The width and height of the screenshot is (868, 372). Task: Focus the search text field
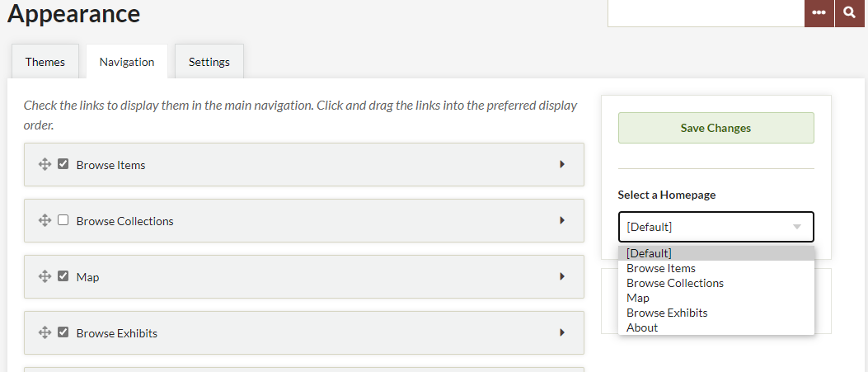[706, 12]
